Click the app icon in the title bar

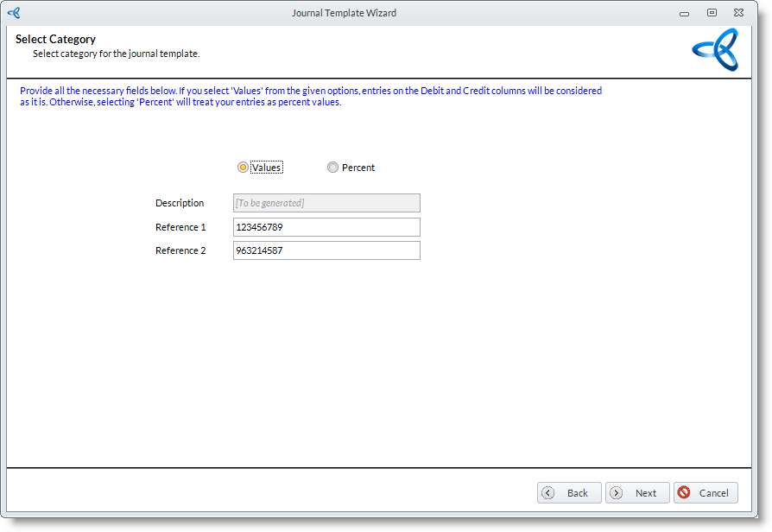(x=14, y=13)
